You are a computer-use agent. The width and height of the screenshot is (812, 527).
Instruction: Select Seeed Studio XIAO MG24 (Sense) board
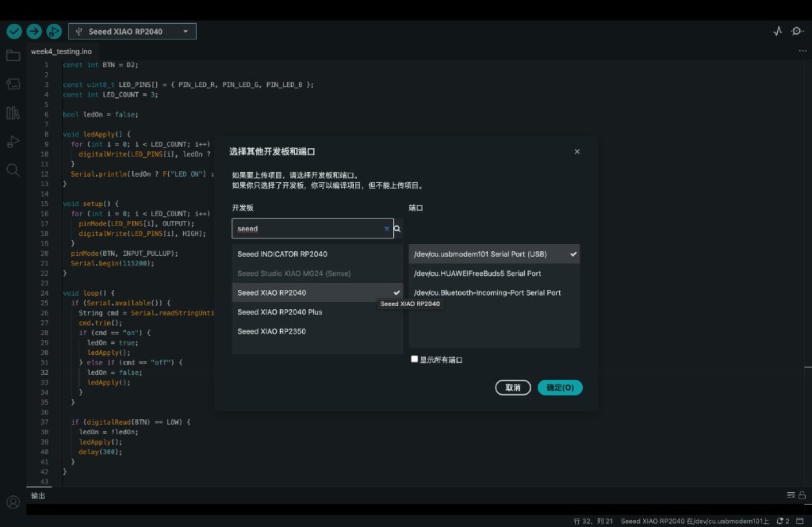[x=317, y=273]
